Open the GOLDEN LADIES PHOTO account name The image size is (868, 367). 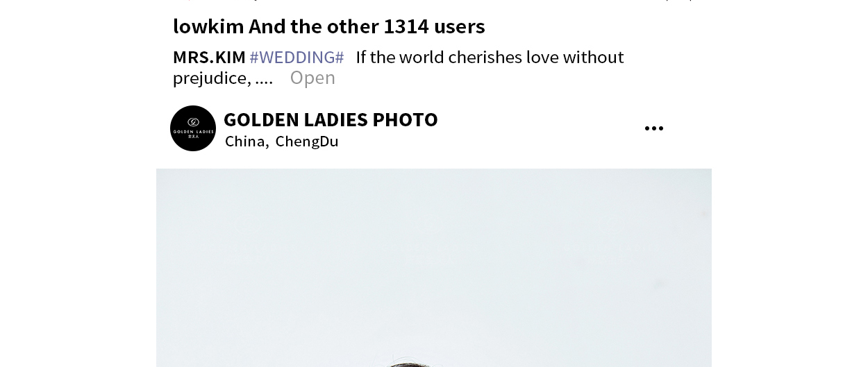[331, 119]
